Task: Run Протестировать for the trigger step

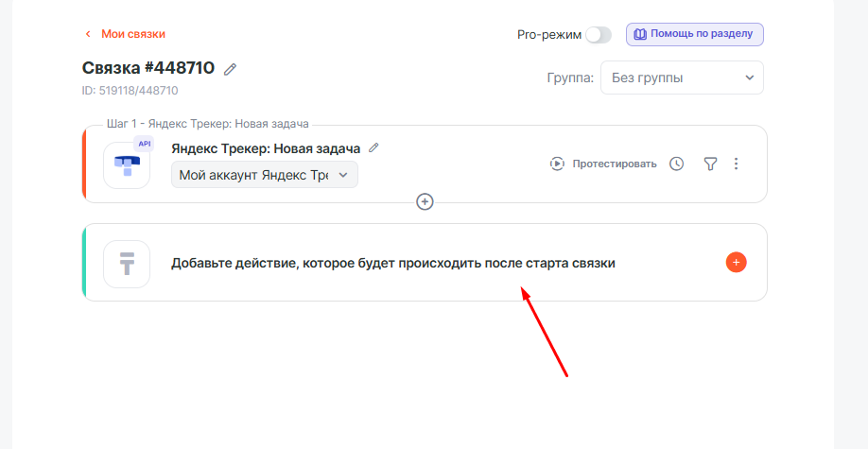Action: [x=603, y=164]
